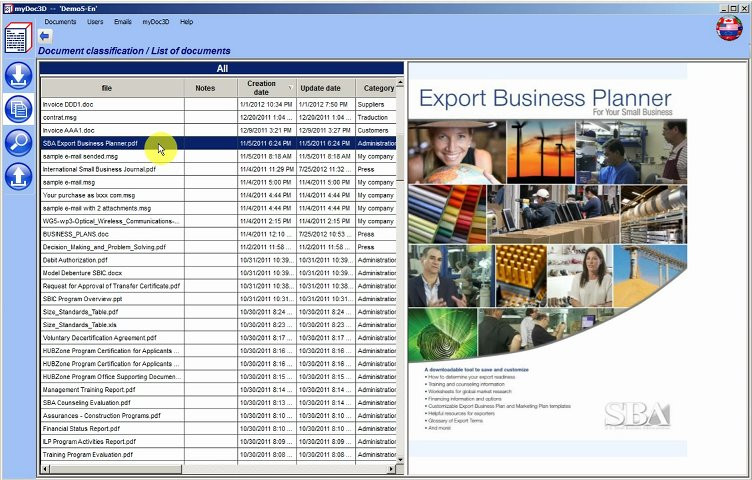
Task: Click the myDoc3D title bar app icon
Action: 8,8
